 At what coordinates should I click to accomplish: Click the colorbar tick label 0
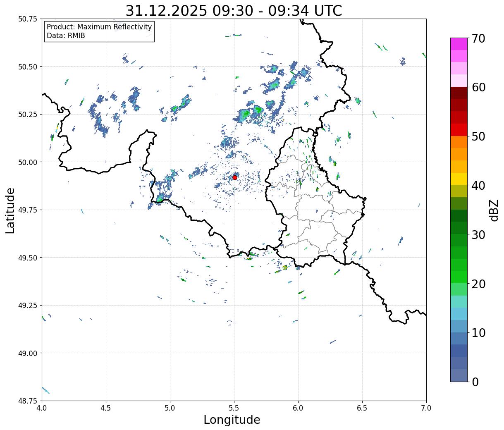click(x=475, y=382)
